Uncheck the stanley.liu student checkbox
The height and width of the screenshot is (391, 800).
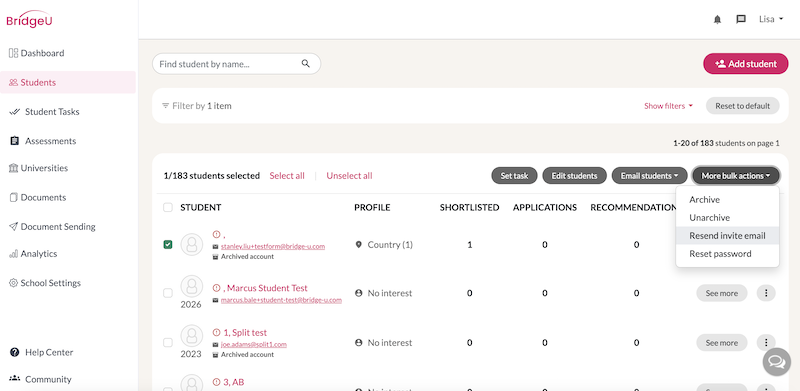tap(168, 245)
